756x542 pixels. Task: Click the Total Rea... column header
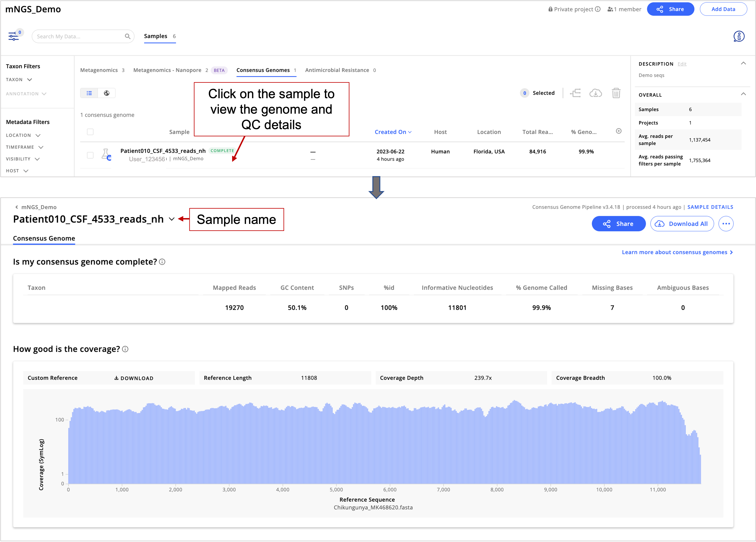537,132
